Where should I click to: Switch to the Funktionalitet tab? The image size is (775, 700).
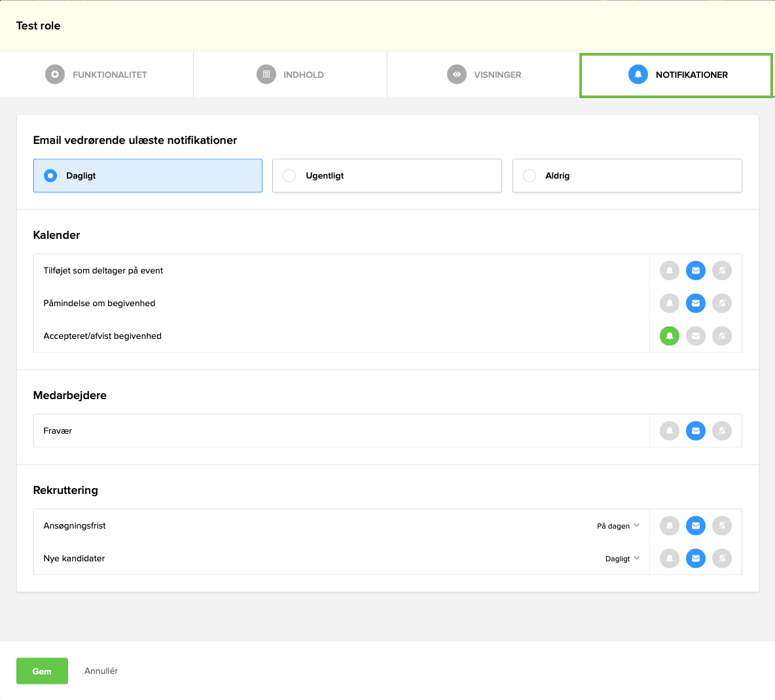97,75
